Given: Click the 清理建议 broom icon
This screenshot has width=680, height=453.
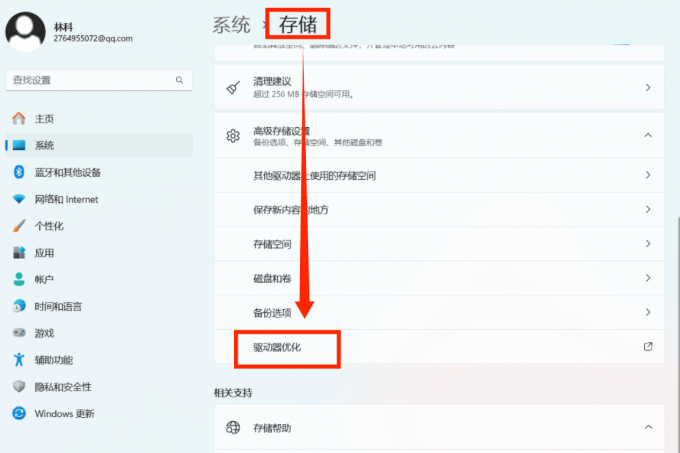Looking at the screenshot, I should [x=233, y=88].
